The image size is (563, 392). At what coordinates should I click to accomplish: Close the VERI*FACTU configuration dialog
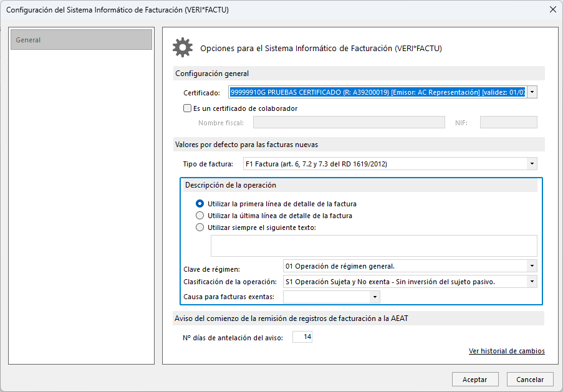pyautogui.click(x=553, y=10)
